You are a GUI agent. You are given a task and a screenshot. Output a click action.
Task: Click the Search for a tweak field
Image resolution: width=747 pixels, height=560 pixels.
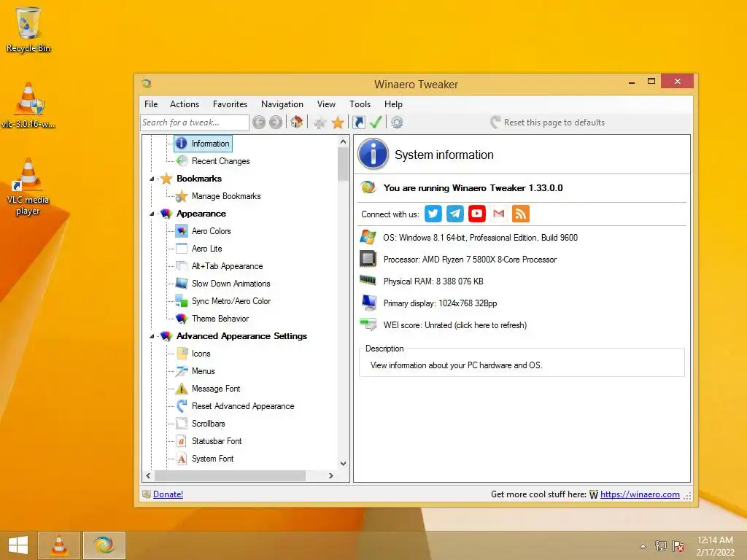(194, 122)
